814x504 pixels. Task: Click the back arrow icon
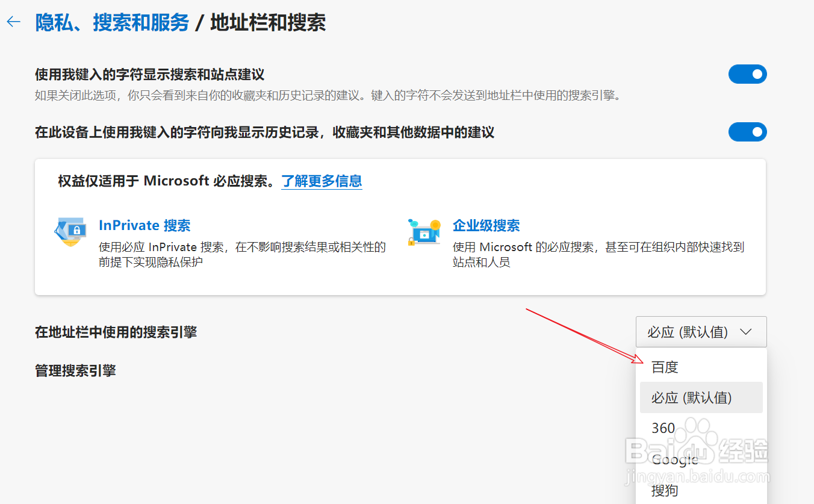coord(13,22)
